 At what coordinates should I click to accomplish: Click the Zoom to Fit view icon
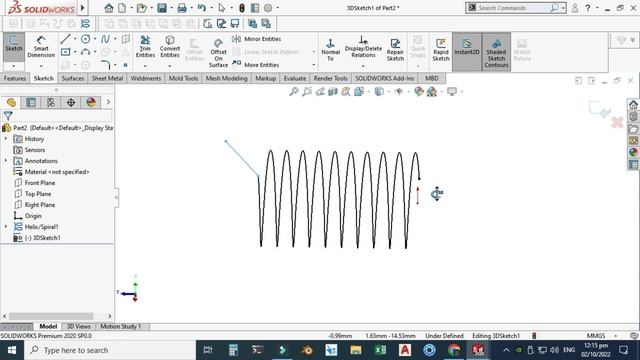294,92
